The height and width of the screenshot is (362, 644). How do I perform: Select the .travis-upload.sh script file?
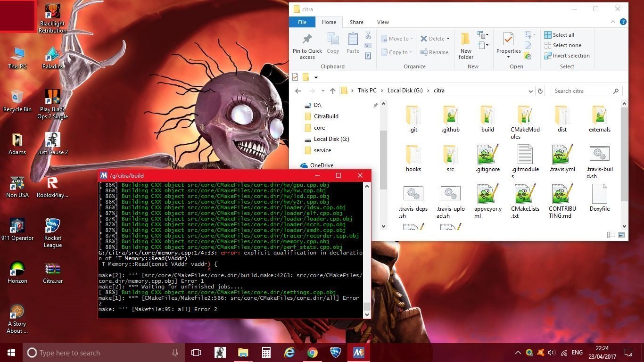click(x=450, y=202)
